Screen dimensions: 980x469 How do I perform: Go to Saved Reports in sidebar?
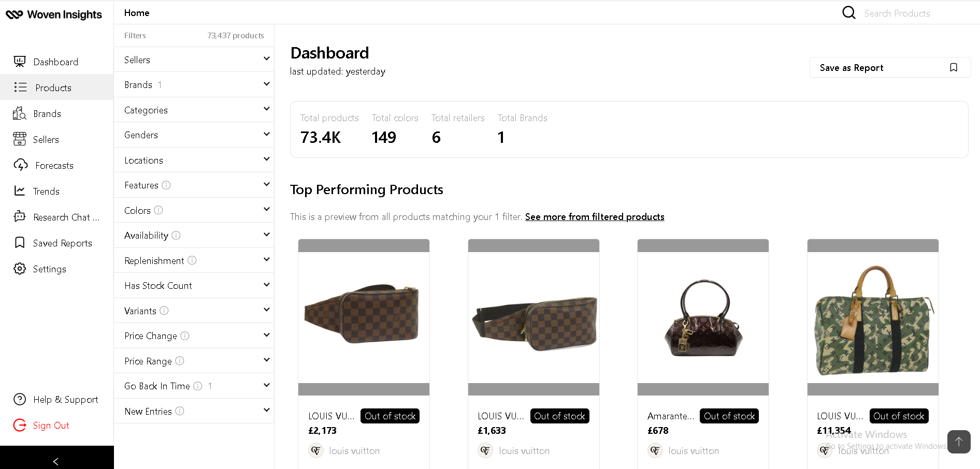coord(62,243)
